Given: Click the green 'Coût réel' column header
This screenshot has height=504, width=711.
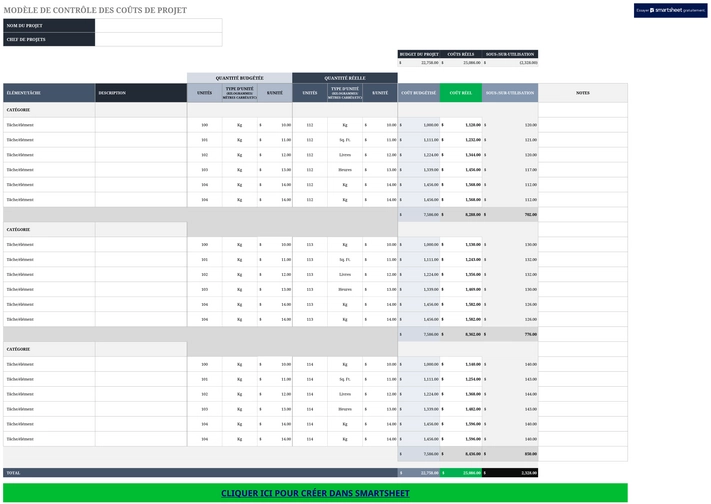Looking at the screenshot, I should click(x=461, y=93).
